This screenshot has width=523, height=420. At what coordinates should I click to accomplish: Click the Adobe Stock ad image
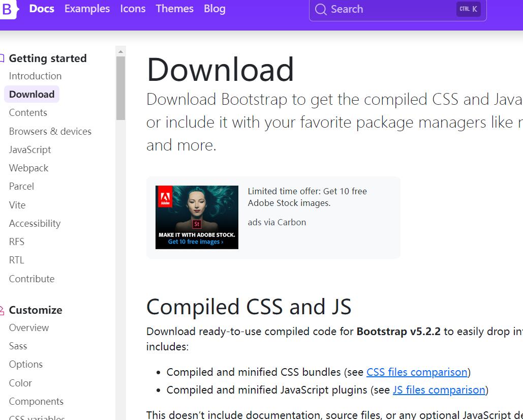click(x=197, y=217)
